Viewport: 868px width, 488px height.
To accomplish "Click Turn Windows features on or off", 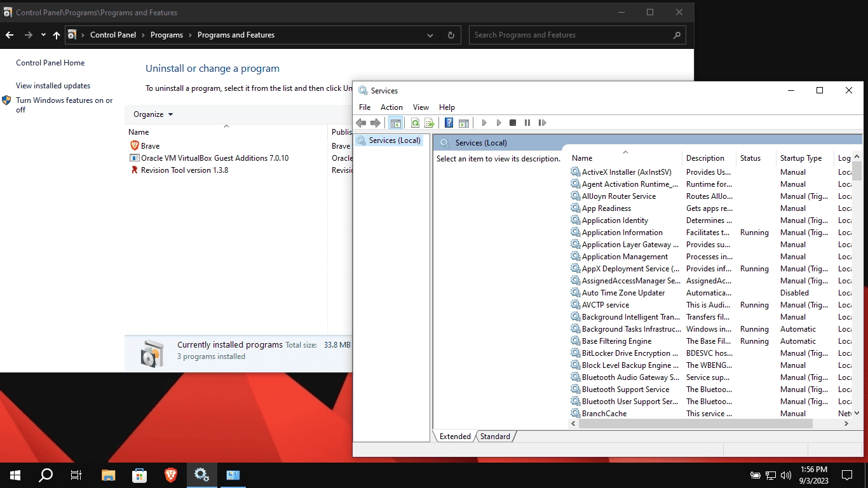I will click(x=64, y=105).
